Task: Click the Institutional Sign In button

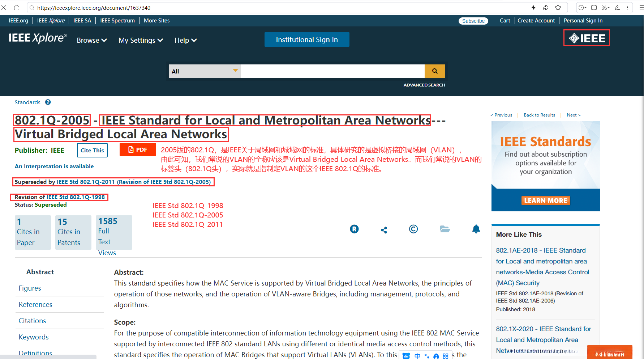Action: 307,39
